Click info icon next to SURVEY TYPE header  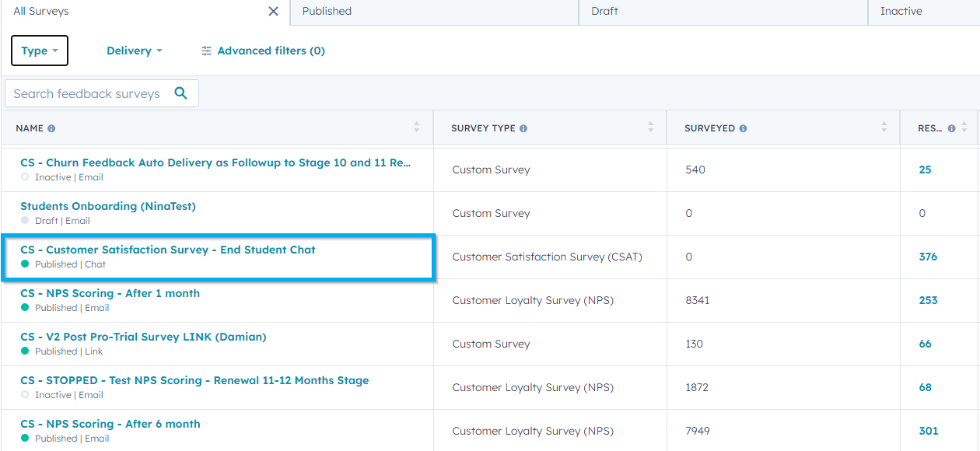click(x=523, y=128)
